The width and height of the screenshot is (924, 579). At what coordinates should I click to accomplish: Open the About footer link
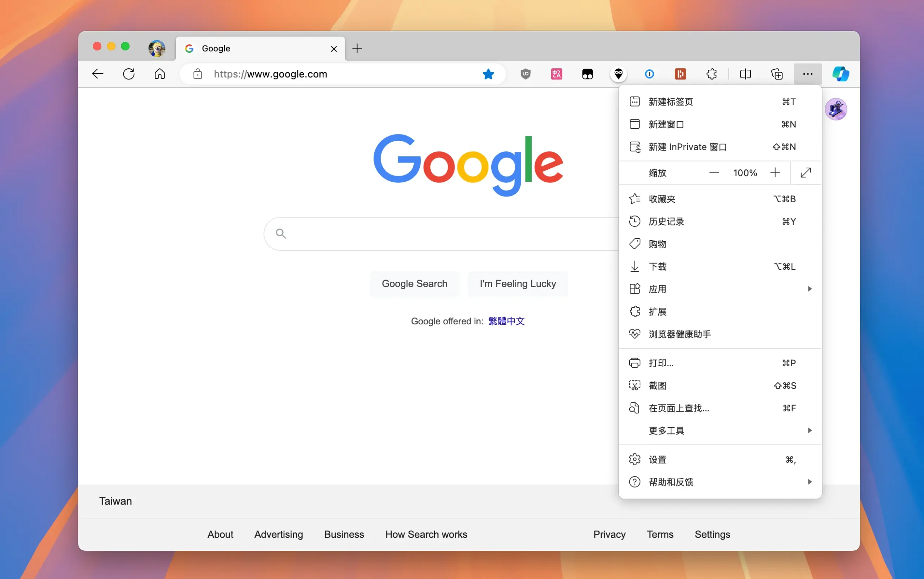pos(221,535)
